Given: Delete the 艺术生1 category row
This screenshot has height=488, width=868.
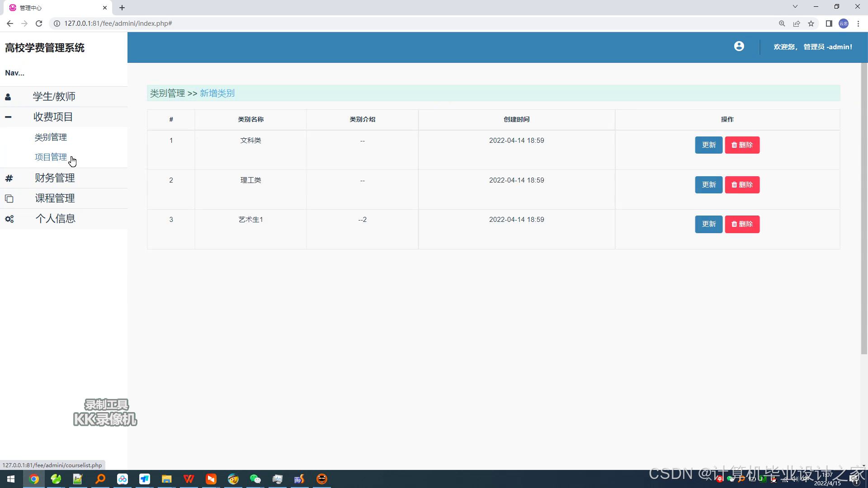Looking at the screenshot, I should [x=742, y=224].
